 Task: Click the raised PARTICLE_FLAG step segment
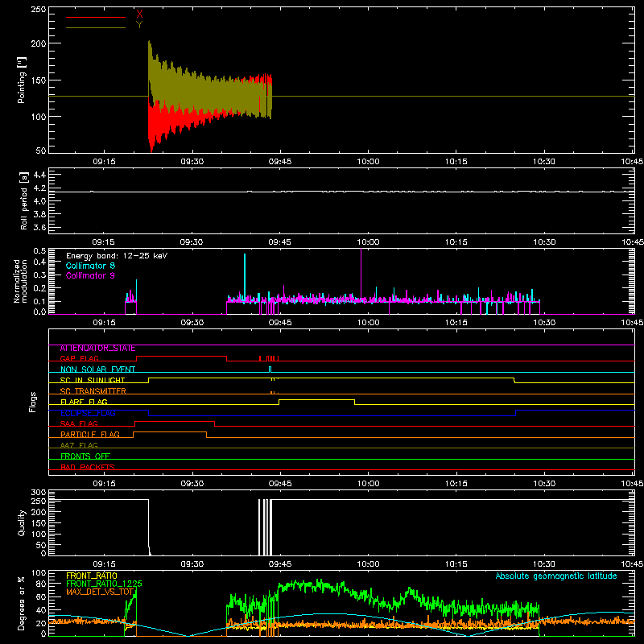point(170,432)
